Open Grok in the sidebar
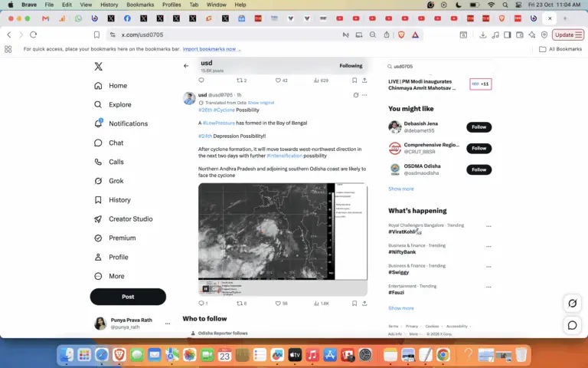 pyautogui.click(x=109, y=181)
